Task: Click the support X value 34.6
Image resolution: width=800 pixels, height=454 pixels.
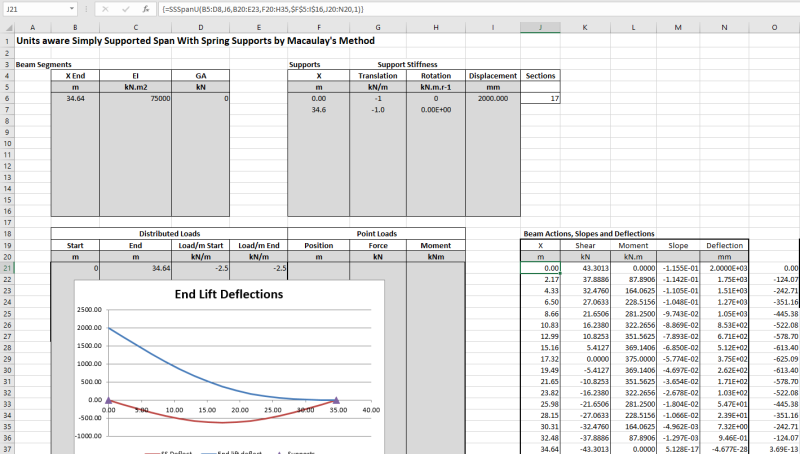Action: 318,110
